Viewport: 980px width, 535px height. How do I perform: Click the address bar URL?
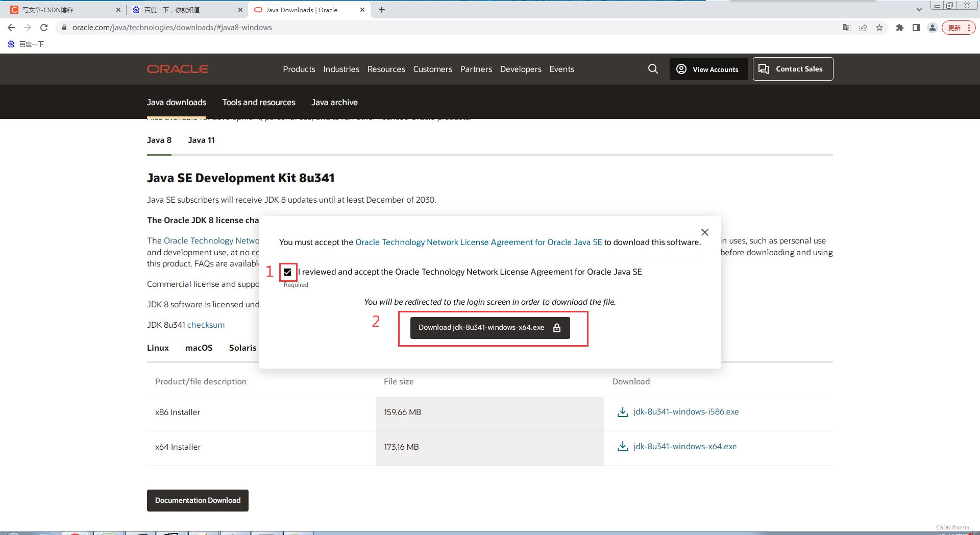pyautogui.click(x=172, y=28)
